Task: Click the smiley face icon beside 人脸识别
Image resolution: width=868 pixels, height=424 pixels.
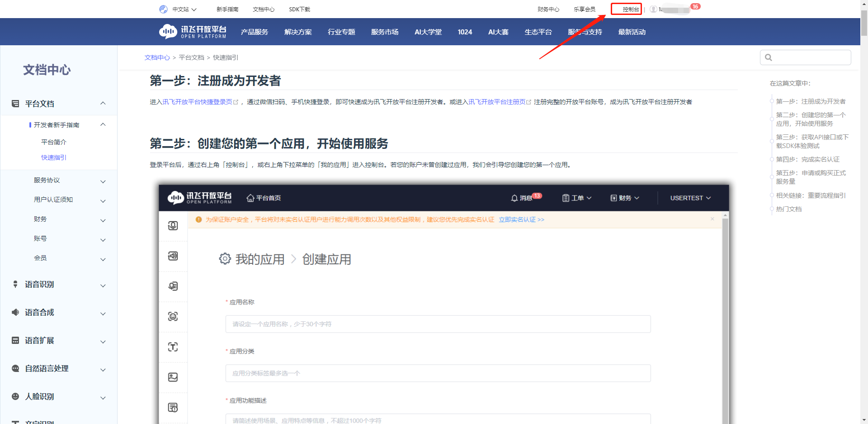Action: (x=15, y=396)
